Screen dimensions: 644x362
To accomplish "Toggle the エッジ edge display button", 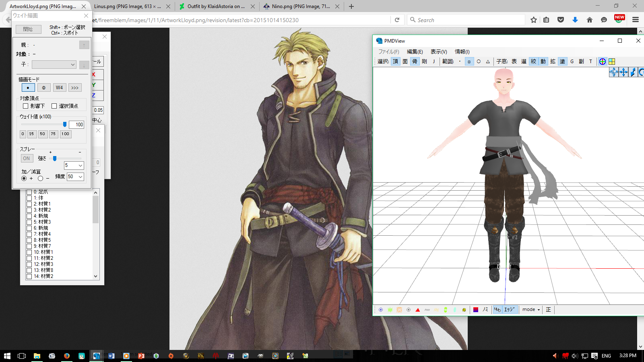I will [509, 310].
